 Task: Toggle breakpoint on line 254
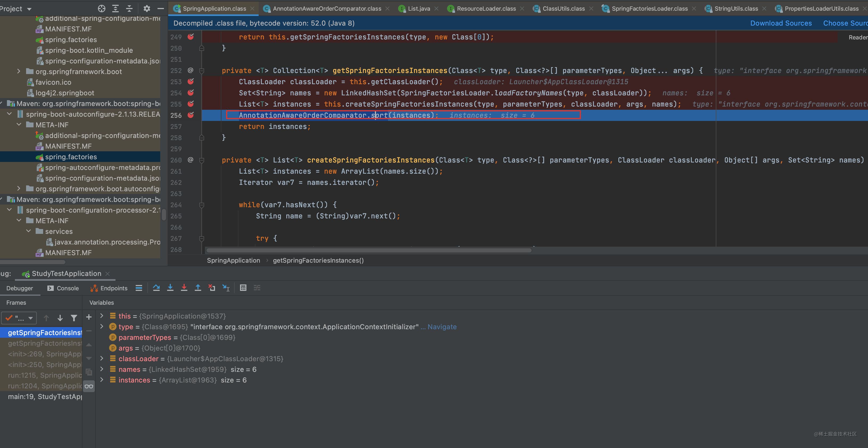191,92
